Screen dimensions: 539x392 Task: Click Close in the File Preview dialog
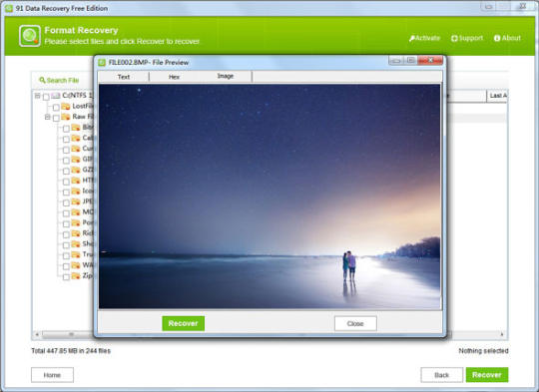(355, 323)
